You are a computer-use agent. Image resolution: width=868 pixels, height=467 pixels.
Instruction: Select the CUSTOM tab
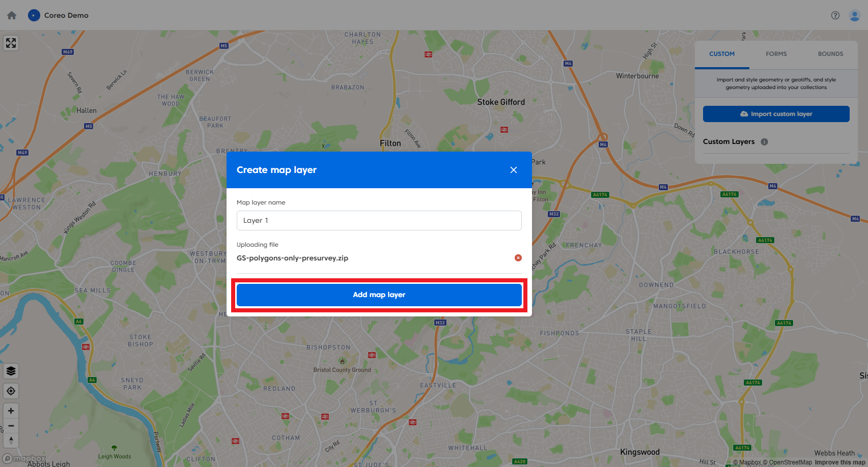coord(722,54)
